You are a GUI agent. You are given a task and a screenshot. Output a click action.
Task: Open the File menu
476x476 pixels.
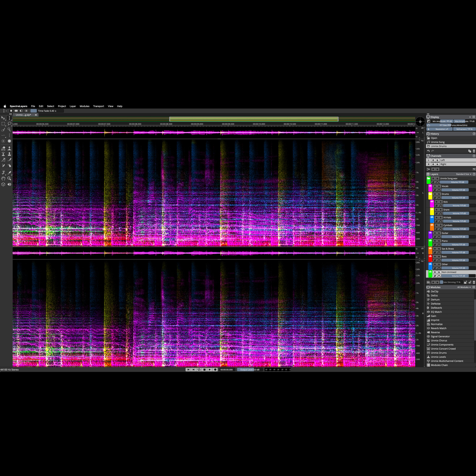(33, 106)
